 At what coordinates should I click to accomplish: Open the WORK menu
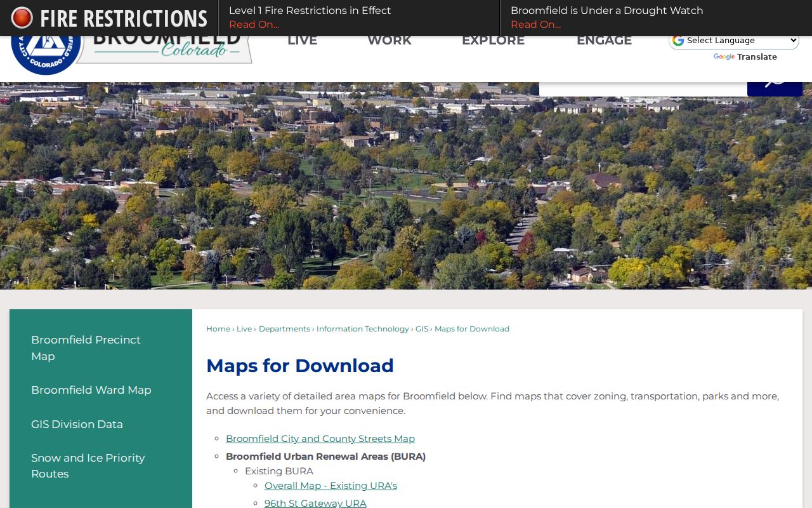[x=390, y=41]
